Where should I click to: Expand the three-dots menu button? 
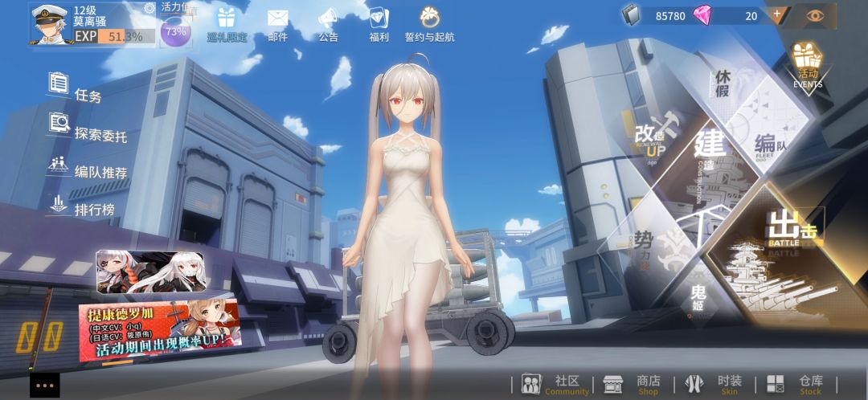pos(45,385)
